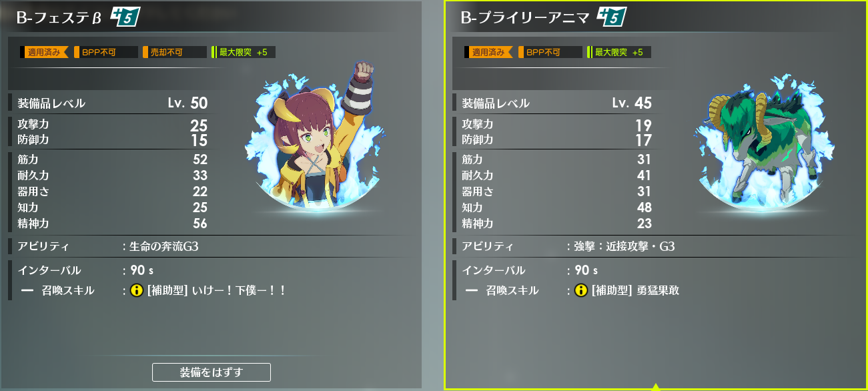Open info icon for 勇猛果敢 summon skill
868x391 pixels.
pyautogui.click(x=580, y=291)
